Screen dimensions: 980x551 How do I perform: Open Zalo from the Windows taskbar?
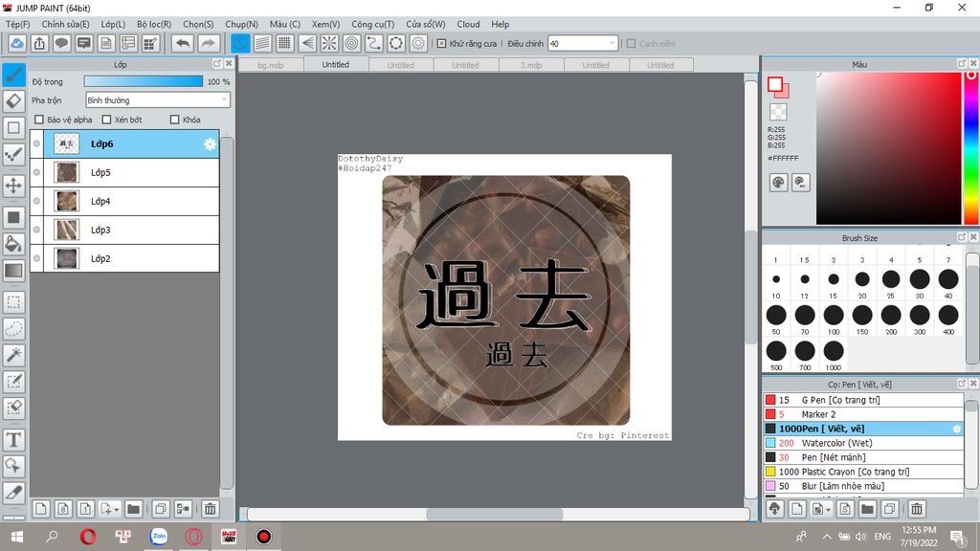click(x=159, y=536)
